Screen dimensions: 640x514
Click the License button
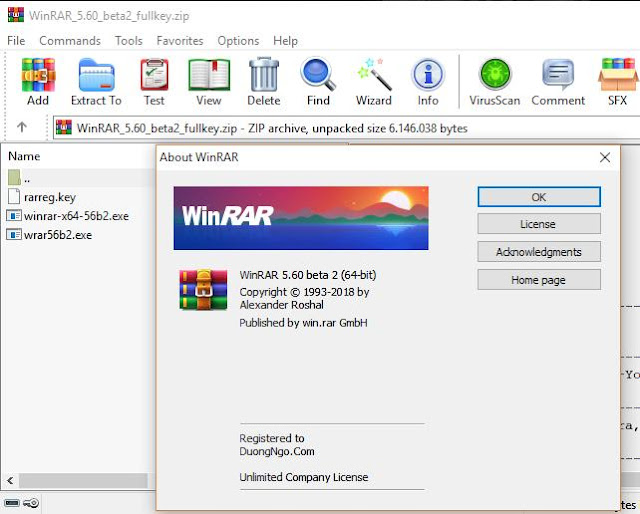[x=539, y=224]
